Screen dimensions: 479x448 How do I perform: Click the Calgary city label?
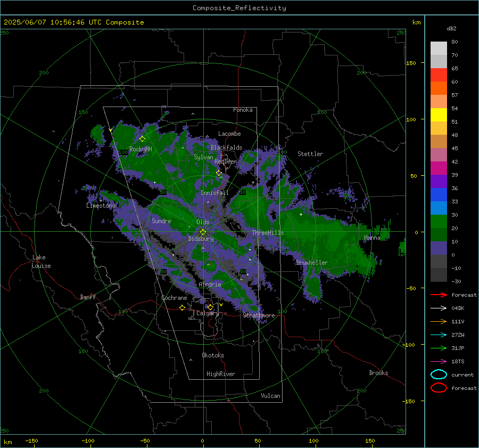208,313
